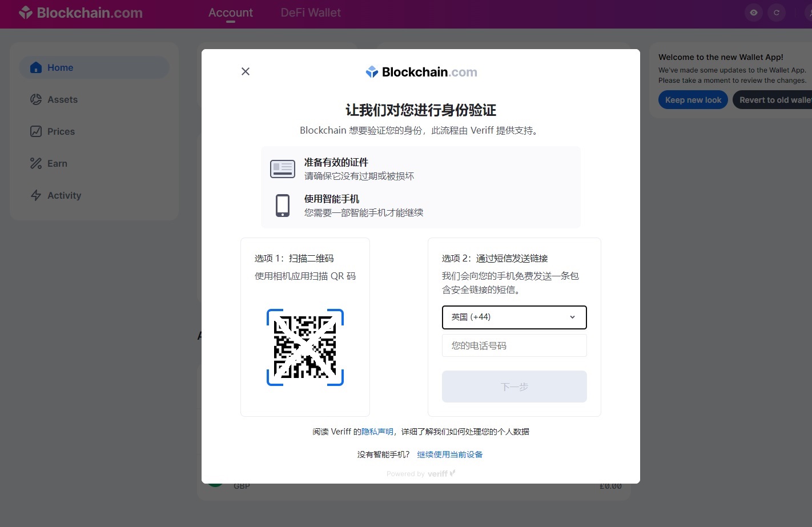The width and height of the screenshot is (812, 527).
Task: Click the Assets pie chart icon
Action: (x=36, y=99)
